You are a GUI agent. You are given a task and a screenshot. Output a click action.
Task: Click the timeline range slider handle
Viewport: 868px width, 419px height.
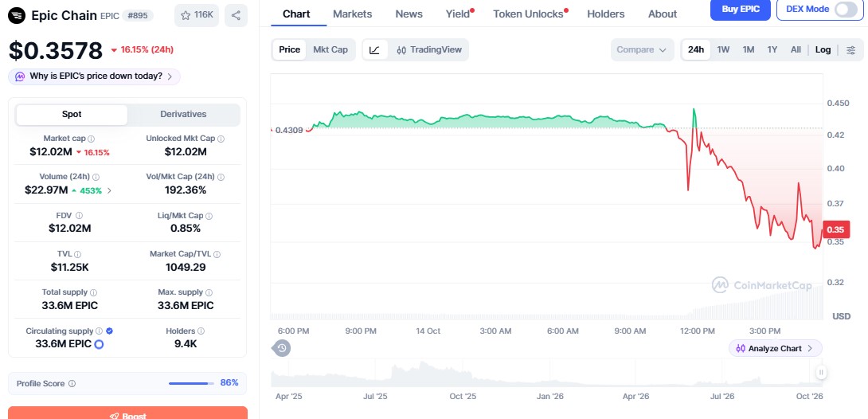pyautogui.click(x=821, y=373)
